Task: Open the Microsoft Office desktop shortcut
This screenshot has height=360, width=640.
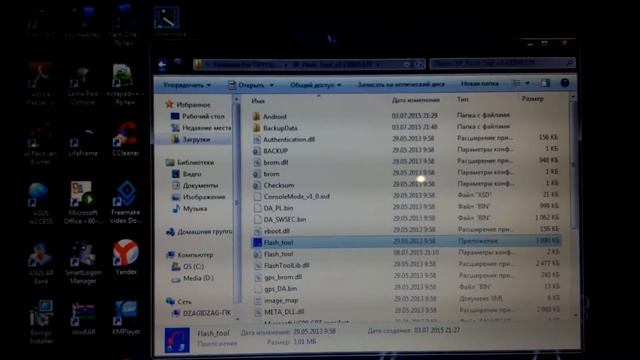Action: point(83,203)
